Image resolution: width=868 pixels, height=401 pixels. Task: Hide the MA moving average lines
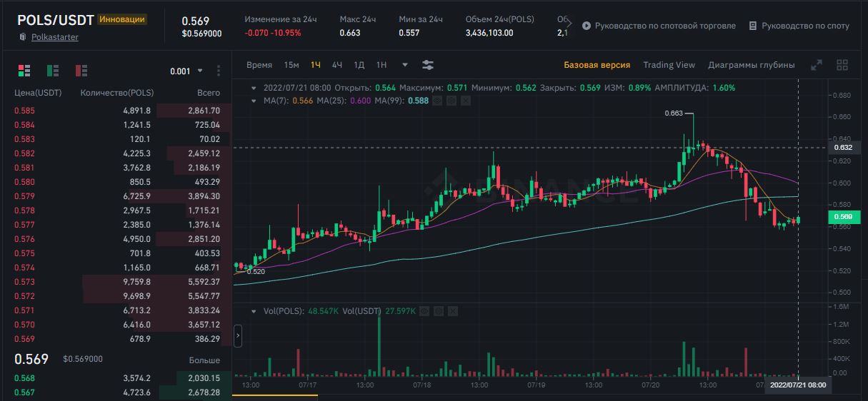(x=438, y=101)
